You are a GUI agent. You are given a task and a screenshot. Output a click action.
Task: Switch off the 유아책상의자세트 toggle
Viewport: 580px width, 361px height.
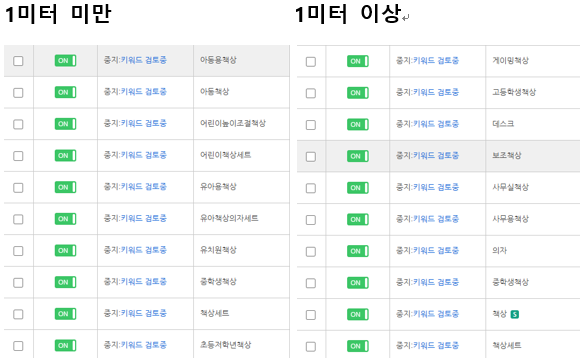coord(65,219)
